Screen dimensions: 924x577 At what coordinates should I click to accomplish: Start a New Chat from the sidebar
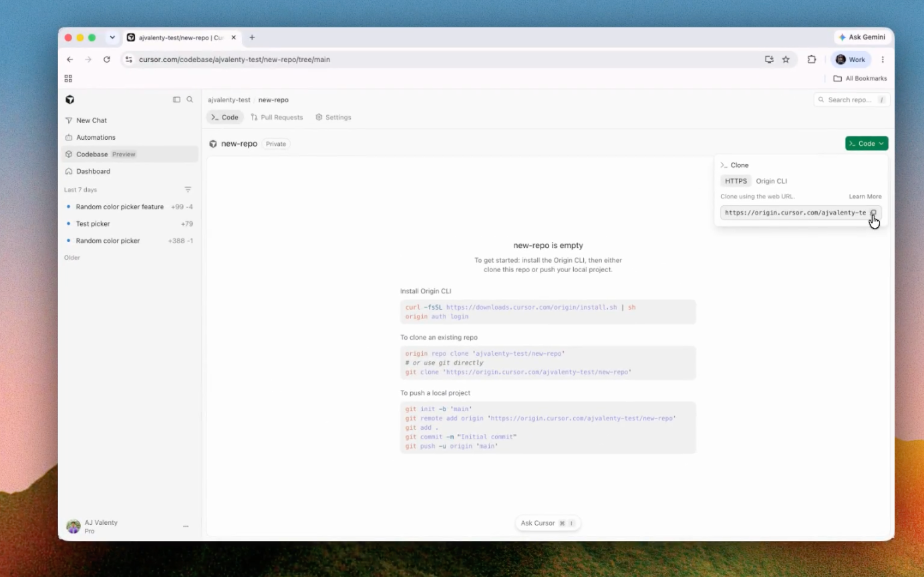pos(129,120)
